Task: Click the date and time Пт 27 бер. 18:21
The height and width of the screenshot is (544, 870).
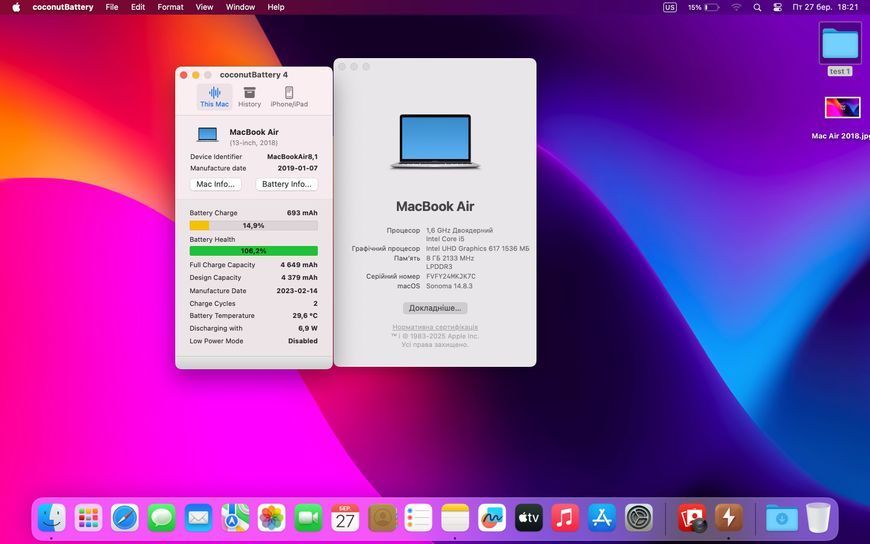Action: click(825, 7)
